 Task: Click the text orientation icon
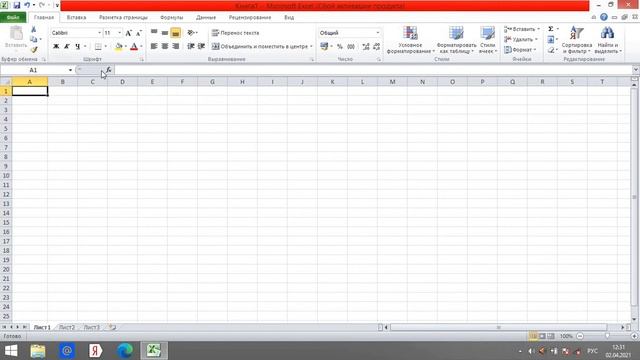(191, 33)
